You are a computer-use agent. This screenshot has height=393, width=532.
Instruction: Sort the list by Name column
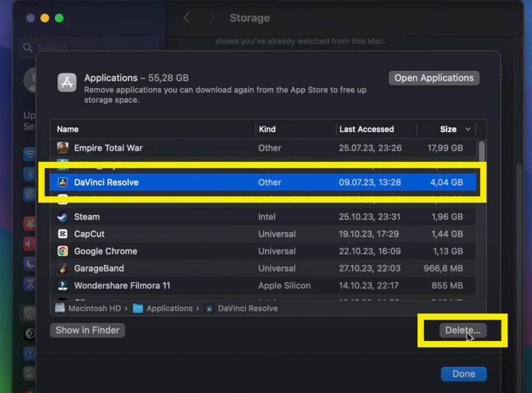click(x=68, y=129)
